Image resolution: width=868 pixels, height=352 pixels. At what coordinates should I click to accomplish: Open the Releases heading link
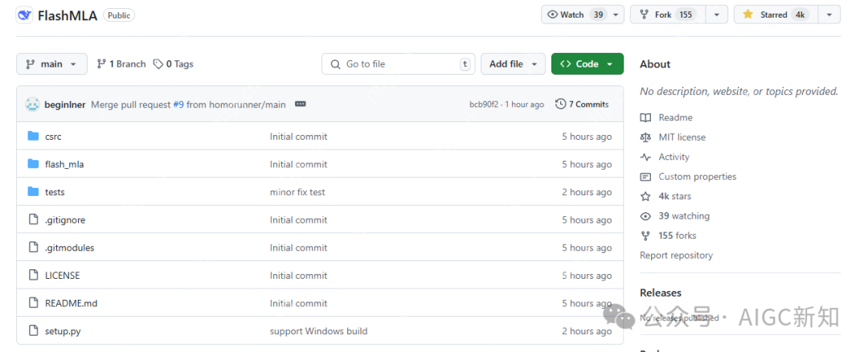[661, 293]
